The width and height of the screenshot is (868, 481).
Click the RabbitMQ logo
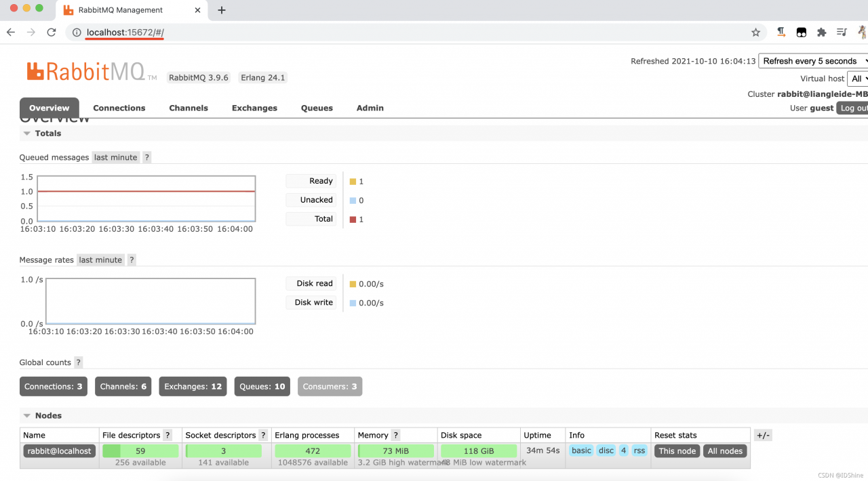92,71
